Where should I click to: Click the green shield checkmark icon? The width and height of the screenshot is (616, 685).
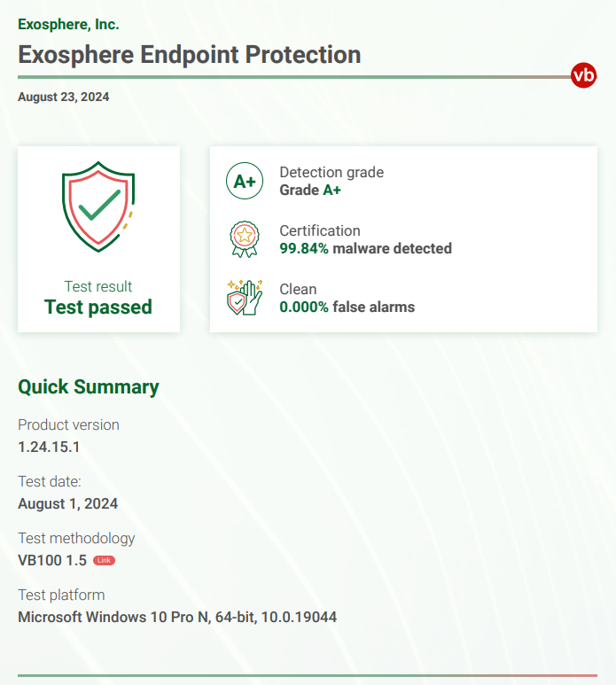tap(98, 206)
